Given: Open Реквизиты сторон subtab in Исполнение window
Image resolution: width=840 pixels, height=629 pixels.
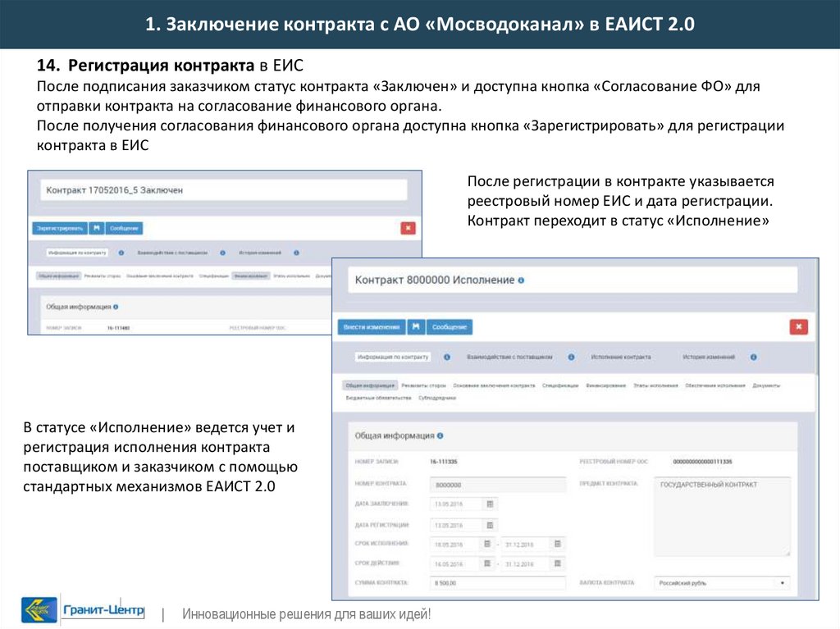Looking at the screenshot, I should [x=424, y=385].
